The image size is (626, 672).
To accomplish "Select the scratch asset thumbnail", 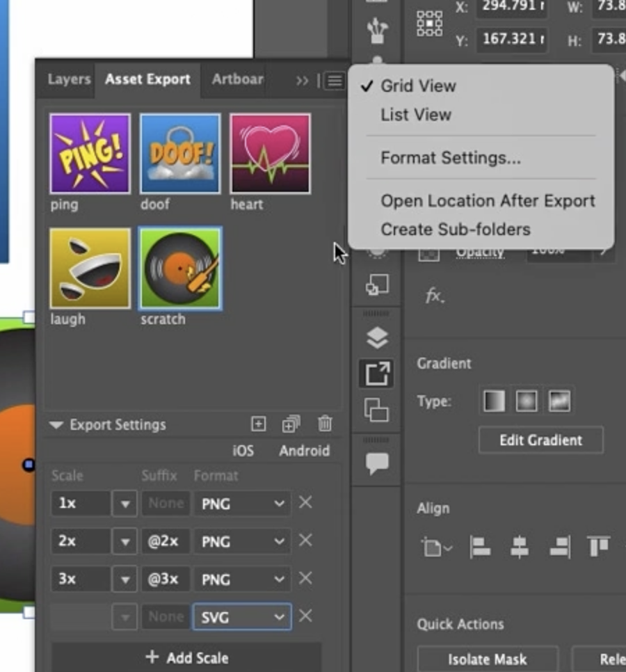I will (x=180, y=268).
